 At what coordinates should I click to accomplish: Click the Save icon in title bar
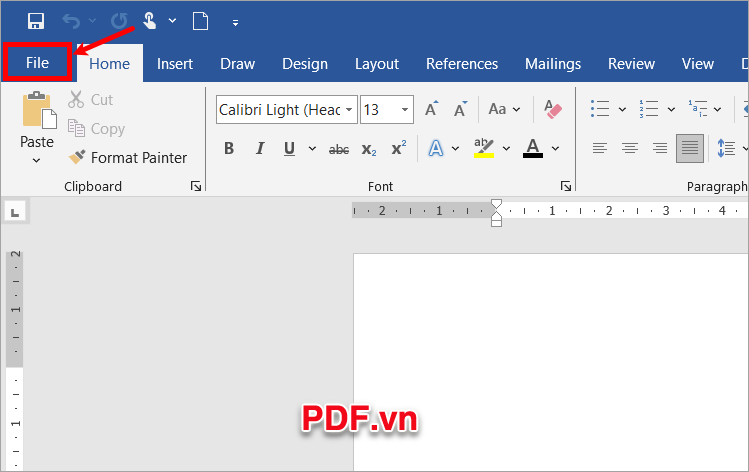click(x=36, y=20)
